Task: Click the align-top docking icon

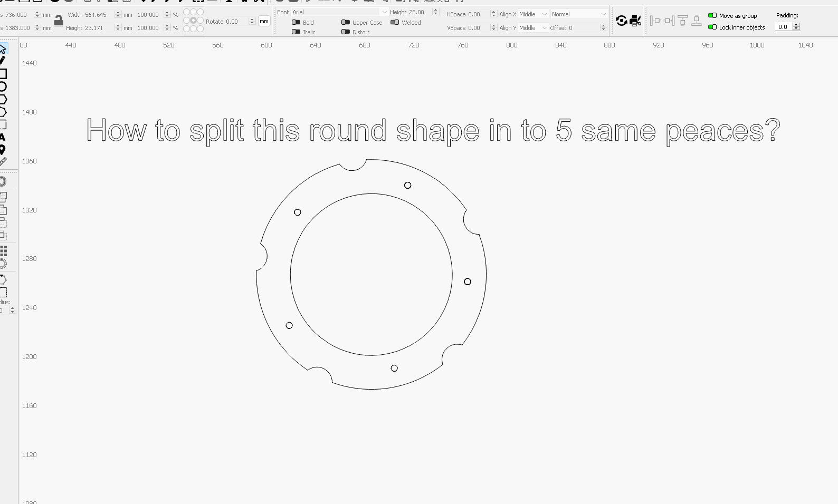Action: point(683,21)
